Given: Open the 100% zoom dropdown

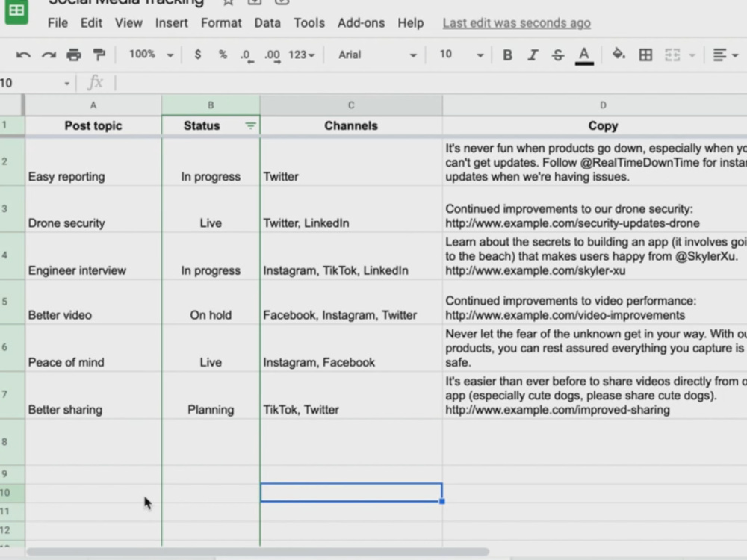Looking at the screenshot, I should (x=151, y=55).
